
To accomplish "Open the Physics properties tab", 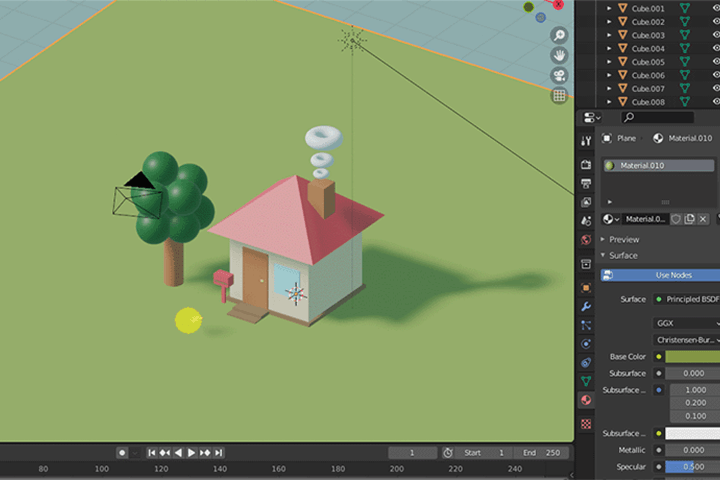I will 586,344.
